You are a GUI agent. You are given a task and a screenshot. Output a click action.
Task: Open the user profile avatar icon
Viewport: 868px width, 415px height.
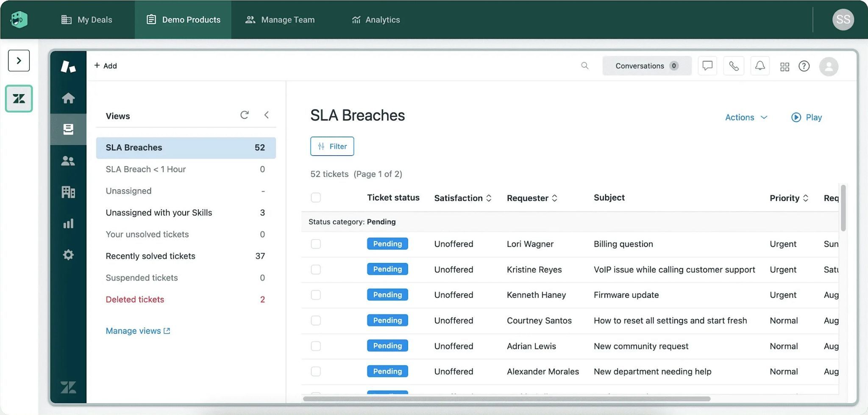829,66
